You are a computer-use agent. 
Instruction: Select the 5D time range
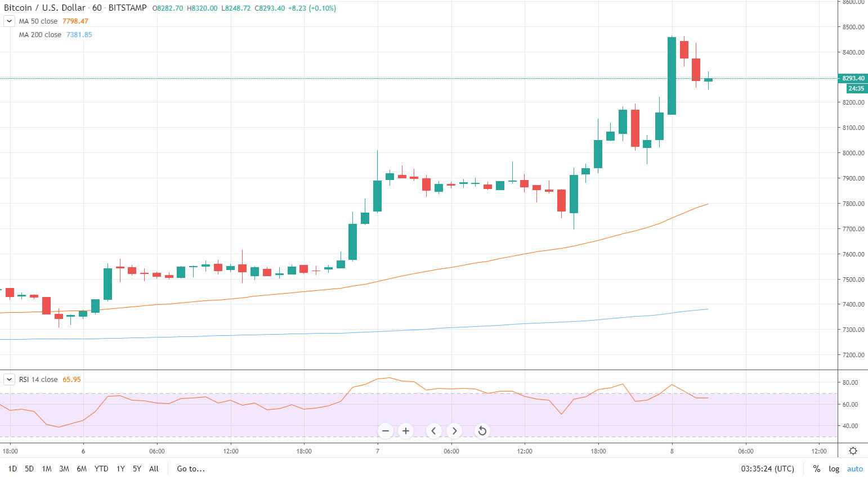pyautogui.click(x=29, y=469)
